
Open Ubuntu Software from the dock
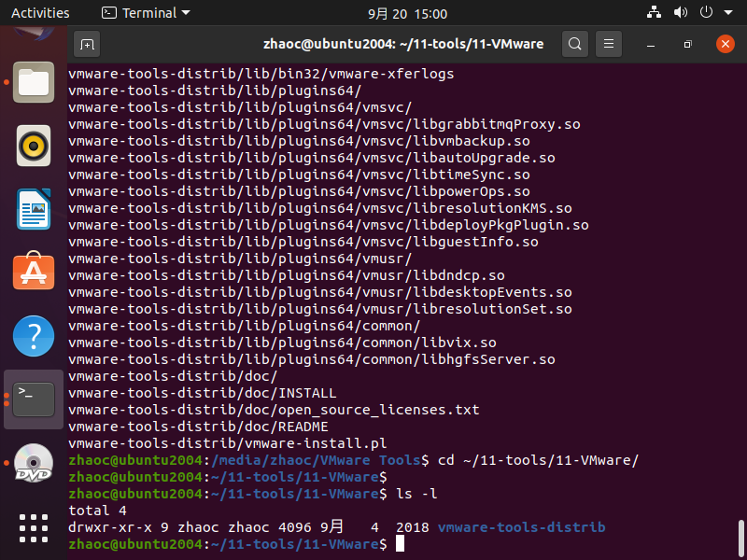(x=34, y=271)
